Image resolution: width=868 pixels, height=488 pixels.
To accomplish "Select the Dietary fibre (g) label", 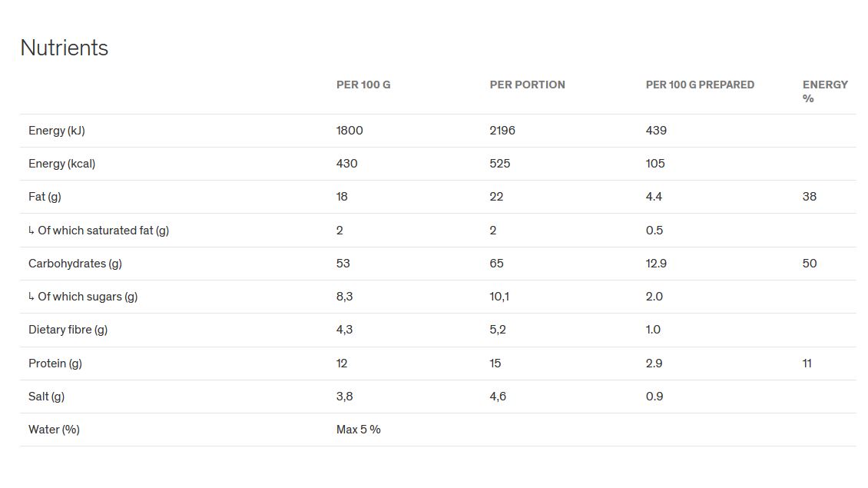I will pos(68,330).
